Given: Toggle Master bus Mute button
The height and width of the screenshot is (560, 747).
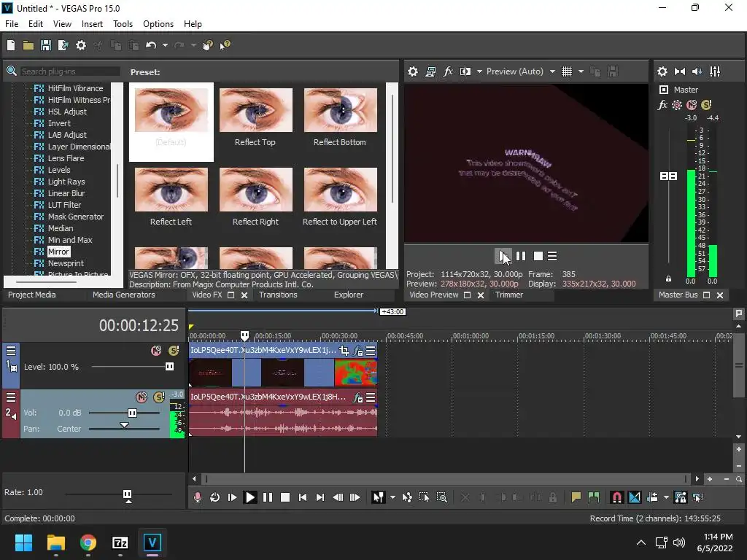Looking at the screenshot, I should (x=692, y=105).
